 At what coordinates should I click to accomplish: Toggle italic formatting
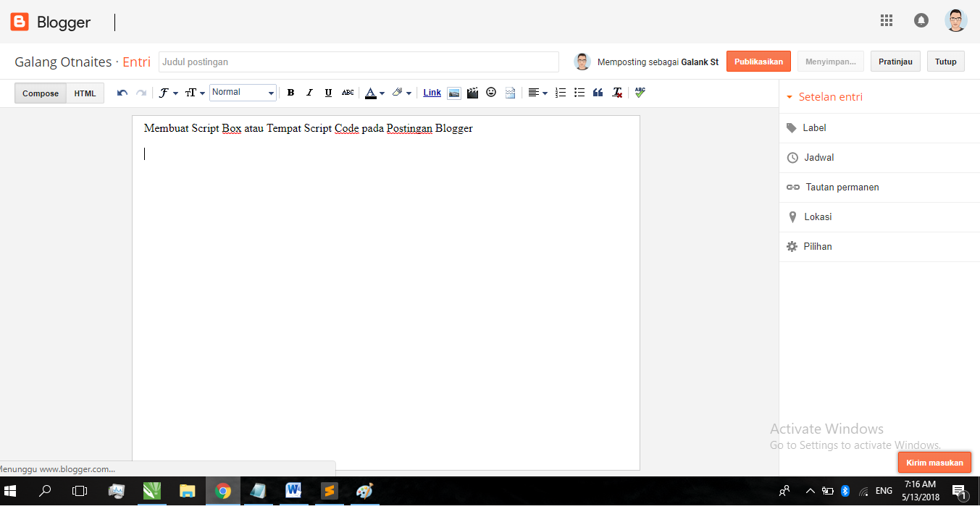click(x=309, y=93)
